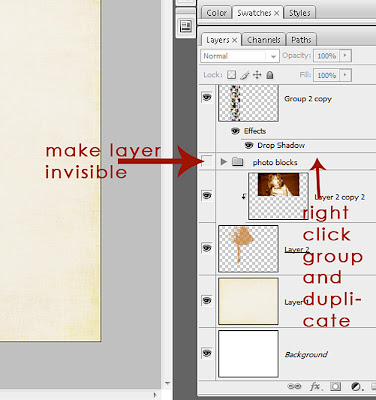This screenshot has height=400, width=376.
Task: Add a layer mask
Action: [335, 387]
